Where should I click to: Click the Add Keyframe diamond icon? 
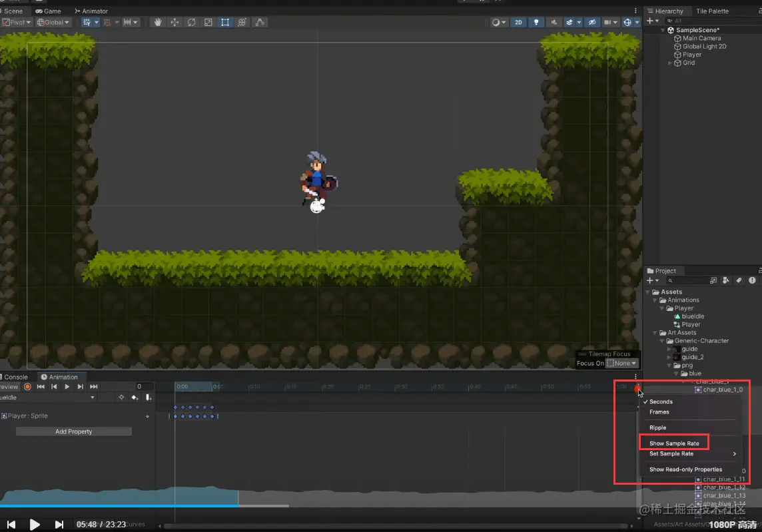[x=135, y=398]
